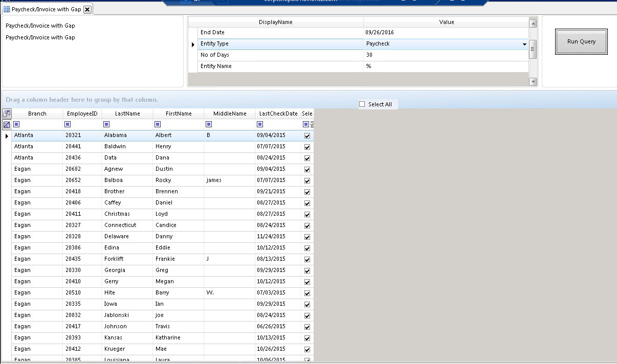This screenshot has height=364, width=617.
Task: Open the FirstName column filter operator icon
Action: coord(158,124)
